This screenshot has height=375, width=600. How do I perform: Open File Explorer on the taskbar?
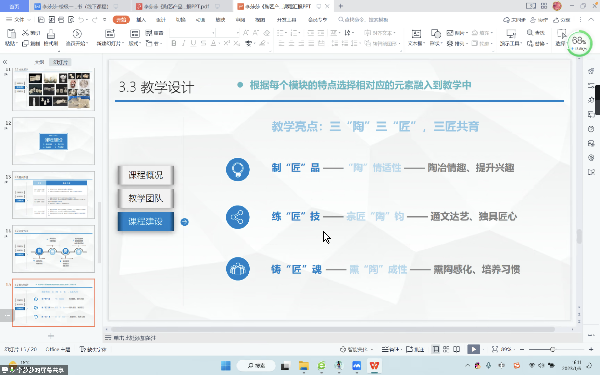pyautogui.click(x=304, y=366)
